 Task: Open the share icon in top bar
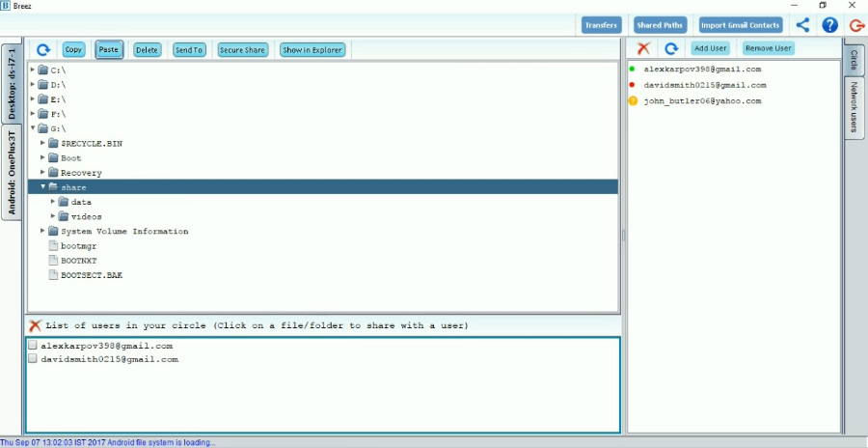tap(802, 25)
